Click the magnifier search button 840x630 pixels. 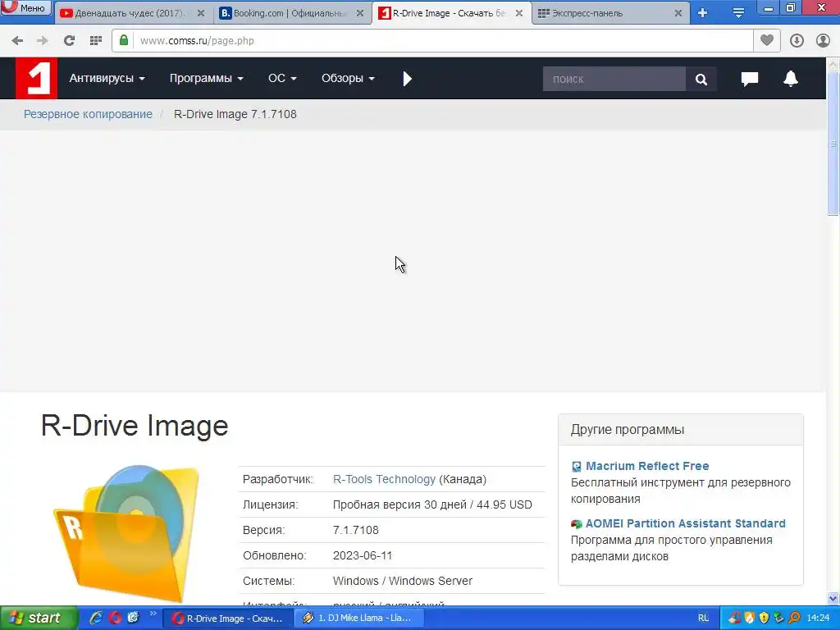click(701, 80)
